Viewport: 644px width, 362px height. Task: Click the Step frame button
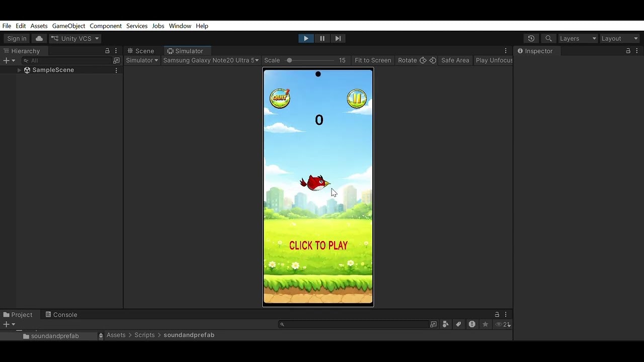pyautogui.click(x=338, y=38)
